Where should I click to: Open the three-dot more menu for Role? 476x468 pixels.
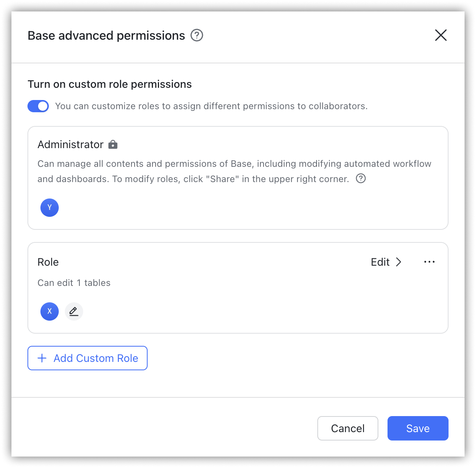429,262
